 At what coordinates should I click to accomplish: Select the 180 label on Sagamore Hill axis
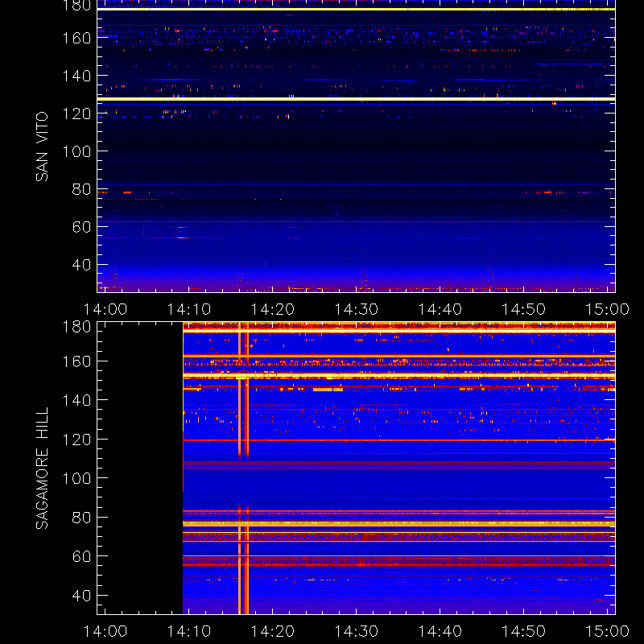click(x=76, y=327)
